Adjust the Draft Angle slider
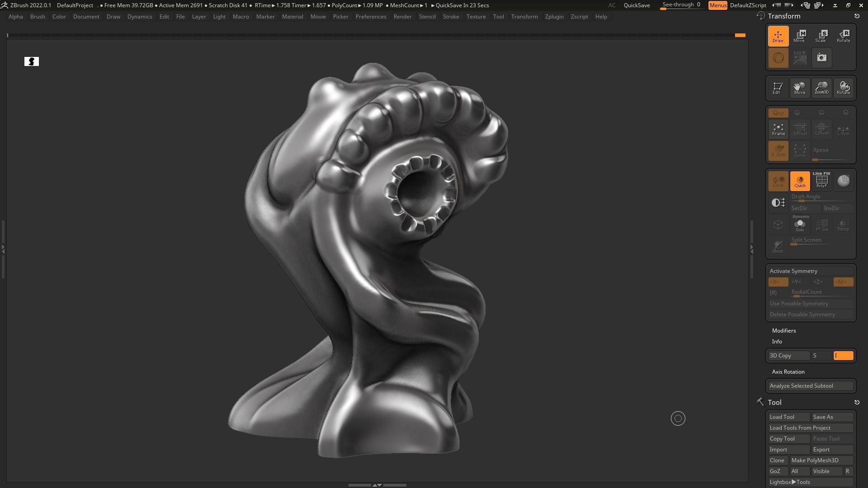Screen dimensions: 868x488 pyautogui.click(x=821, y=197)
